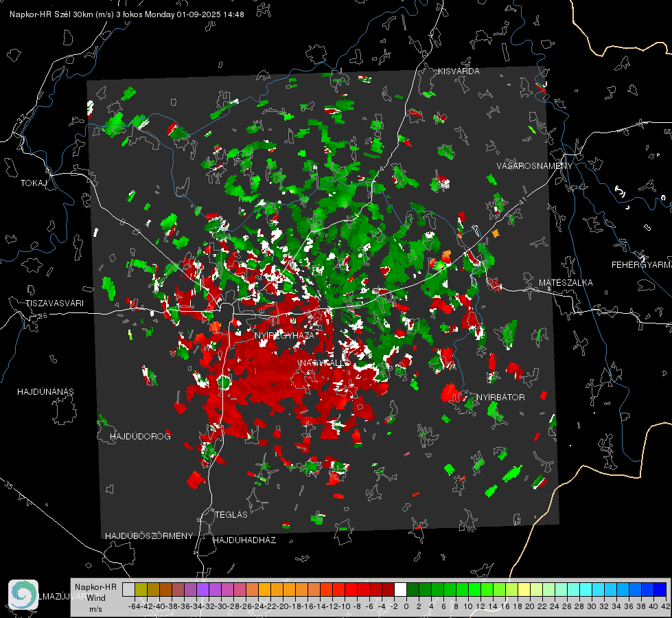Click the TOKAJ town label

click(34, 183)
